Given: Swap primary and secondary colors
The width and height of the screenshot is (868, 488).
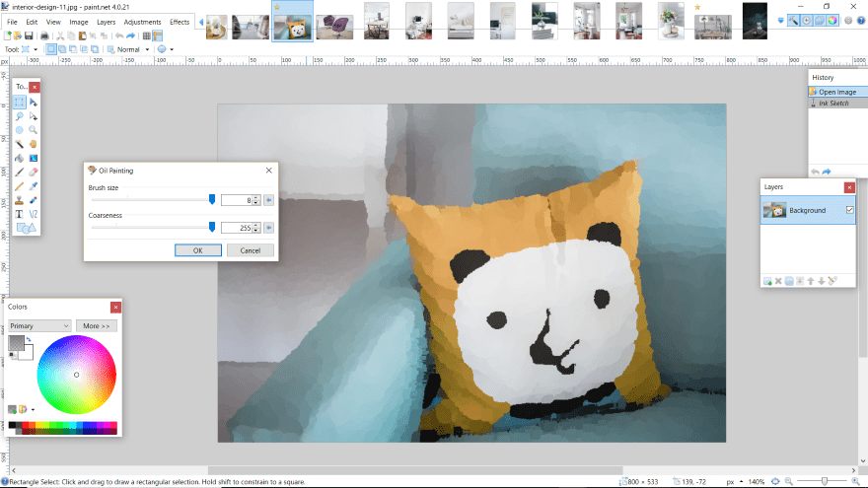Looking at the screenshot, I should click(30, 340).
